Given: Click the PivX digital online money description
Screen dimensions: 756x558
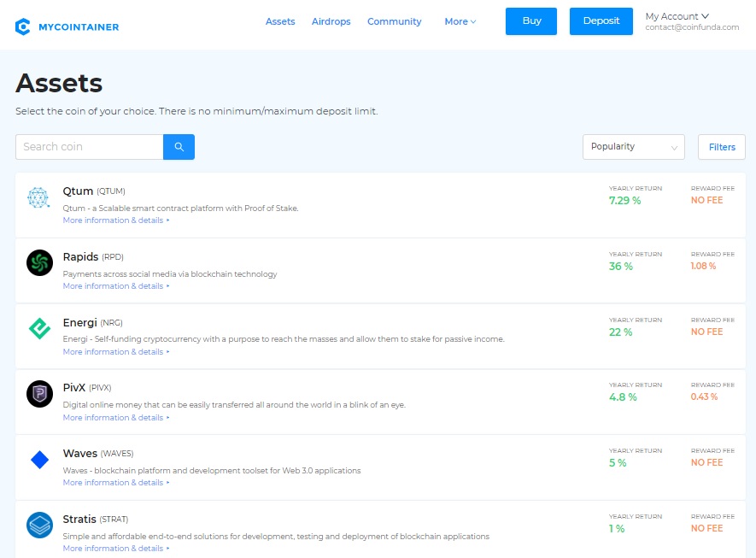Looking at the screenshot, I should (x=234, y=404).
